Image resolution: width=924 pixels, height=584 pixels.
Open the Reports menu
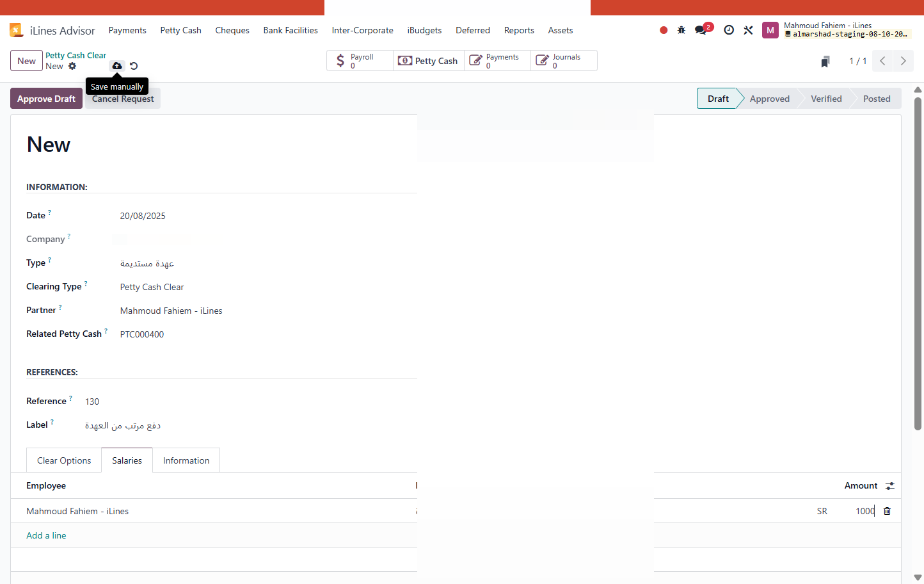pos(519,30)
